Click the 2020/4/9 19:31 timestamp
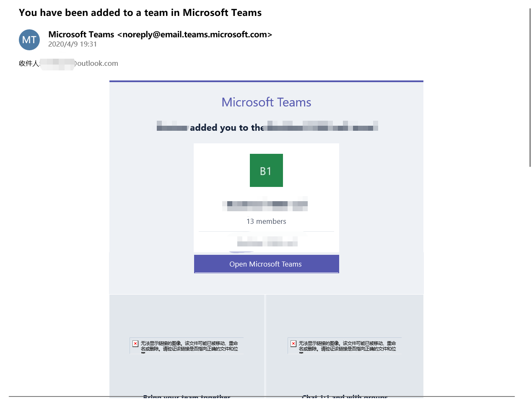This screenshot has width=532, height=399. pos(73,44)
